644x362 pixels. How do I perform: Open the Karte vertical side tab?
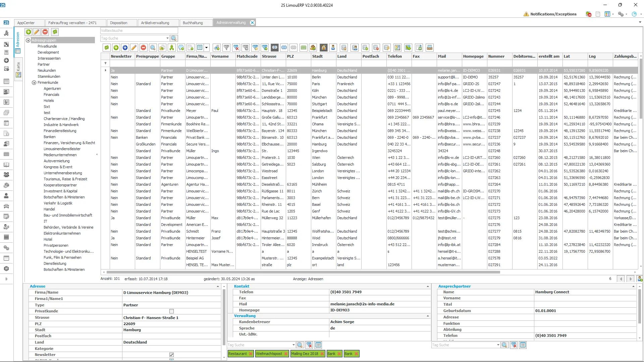point(18,69)
